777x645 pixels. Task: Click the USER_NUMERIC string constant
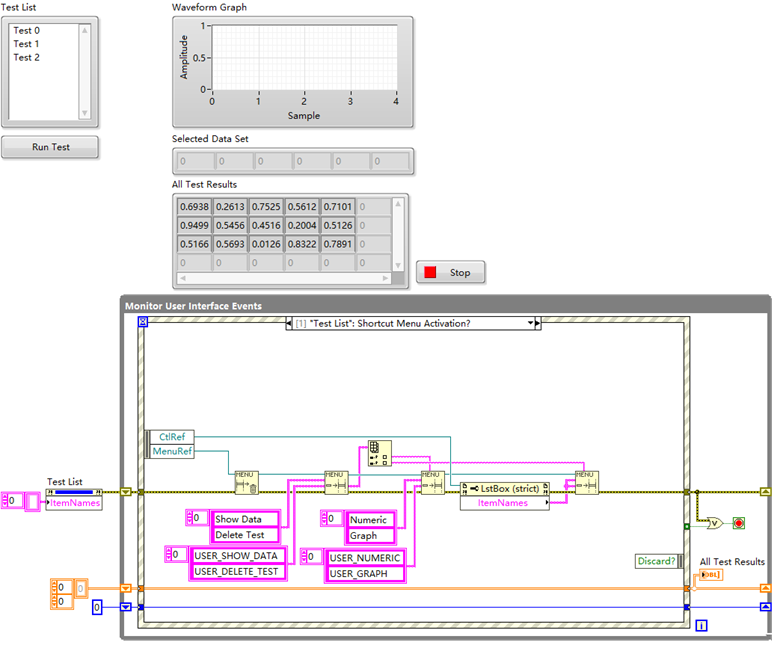tap(365, 558)
